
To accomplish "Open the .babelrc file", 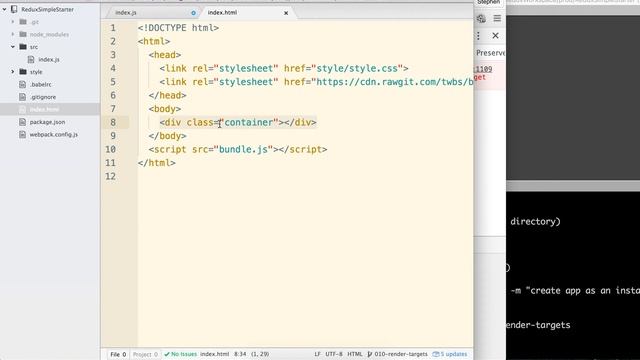I will 40,84.
